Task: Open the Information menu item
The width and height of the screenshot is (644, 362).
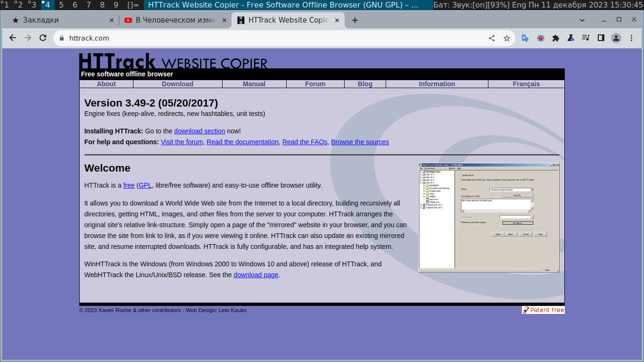Action: tap(437, 84)
